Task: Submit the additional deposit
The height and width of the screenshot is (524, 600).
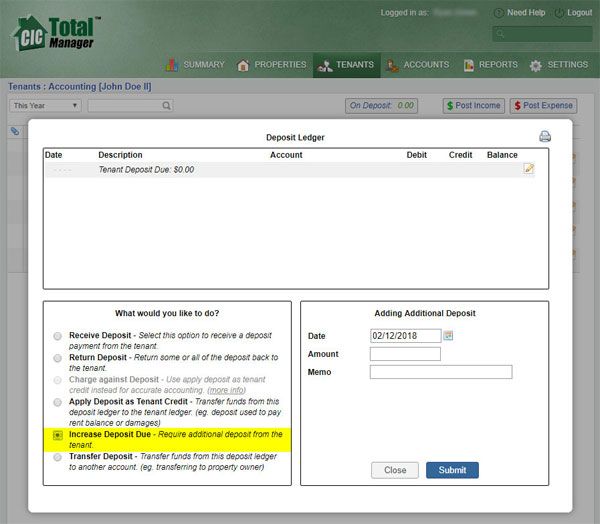Action: pos(452,470)
